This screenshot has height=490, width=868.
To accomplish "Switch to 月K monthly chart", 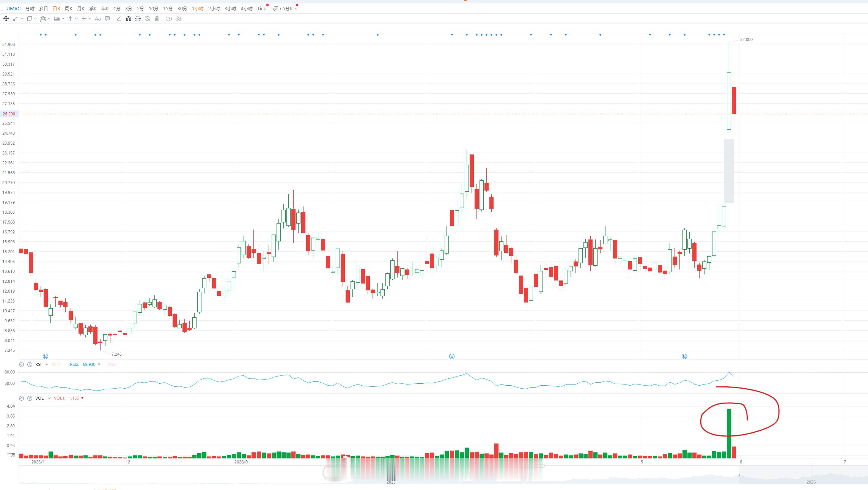I will (x=81, y=8).
